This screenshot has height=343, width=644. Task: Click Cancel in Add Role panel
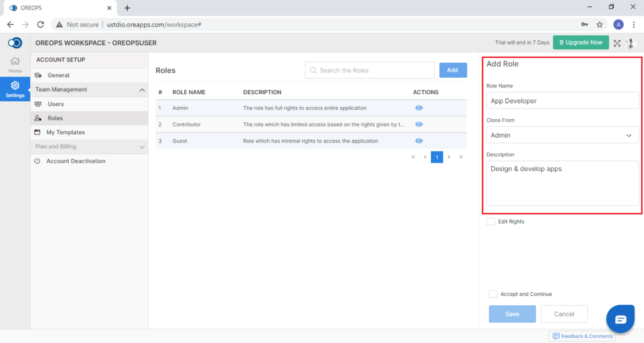[564, 314]
